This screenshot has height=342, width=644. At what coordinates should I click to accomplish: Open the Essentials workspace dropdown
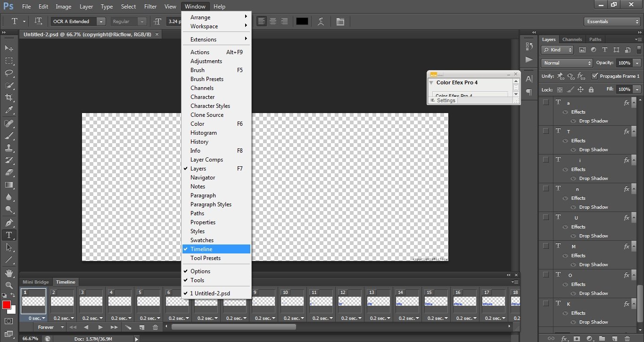[x=611, y=21]
